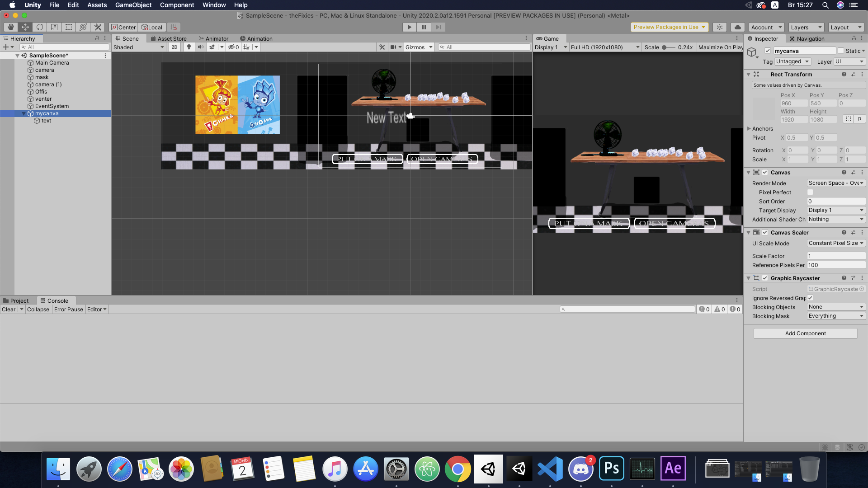This screenshot has width=868, height=488.
Task: Select the Rect tool
Action: [69, 27]
